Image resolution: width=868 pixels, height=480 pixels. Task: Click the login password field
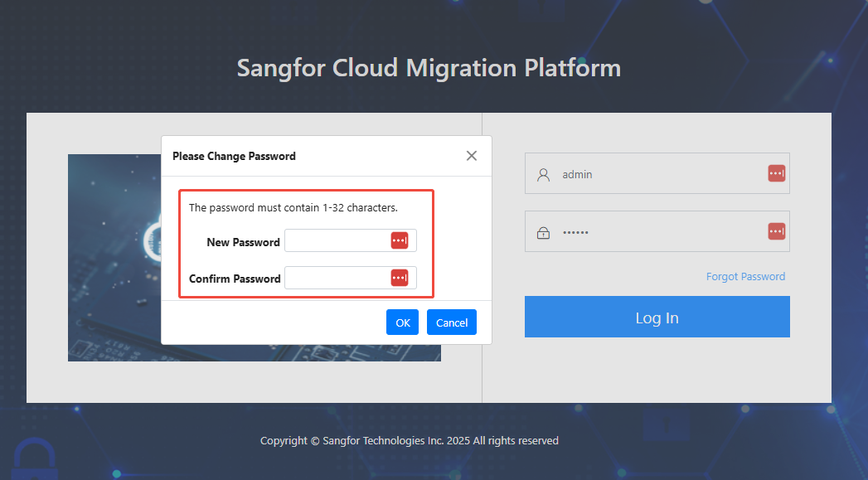[657, 231]
